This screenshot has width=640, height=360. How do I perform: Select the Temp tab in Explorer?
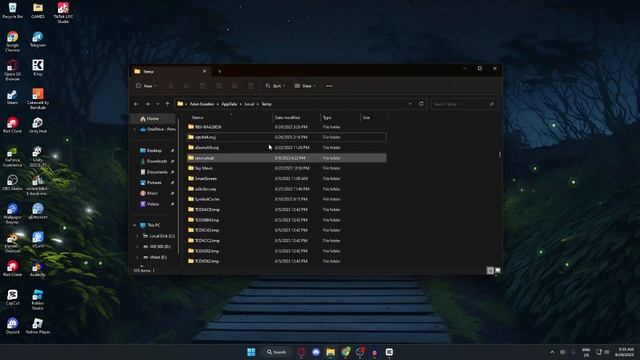(x=171, y=71)
